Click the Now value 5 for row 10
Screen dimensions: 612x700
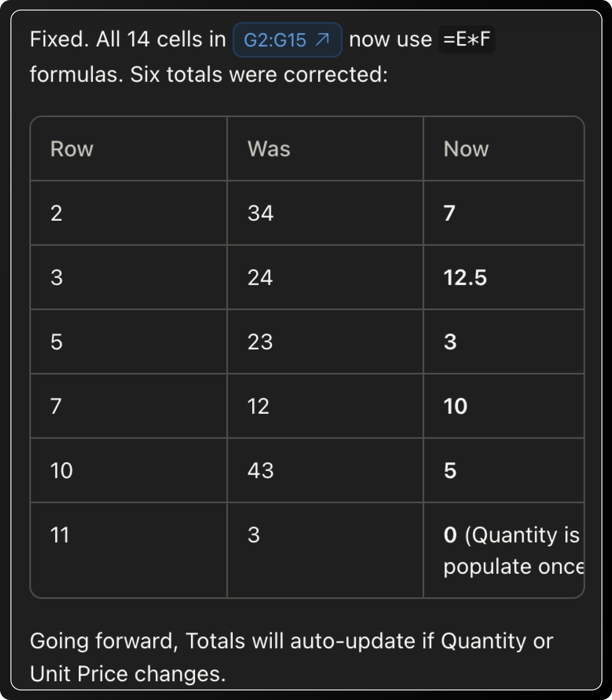[450, 471]
